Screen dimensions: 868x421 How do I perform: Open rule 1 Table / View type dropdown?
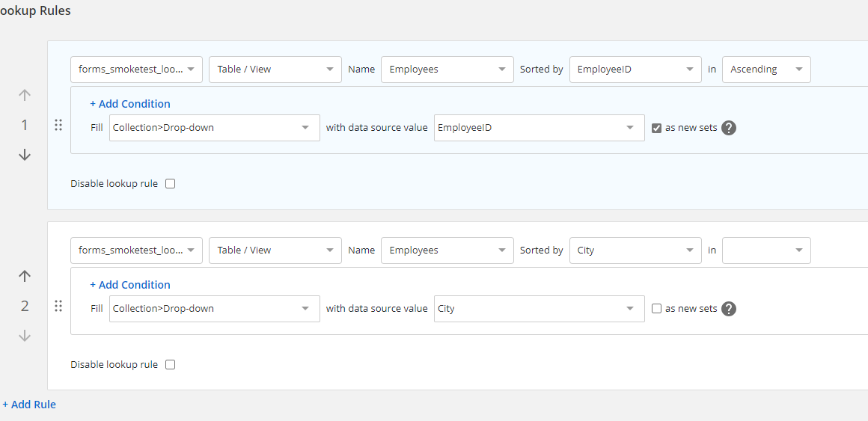coord(275,70)
